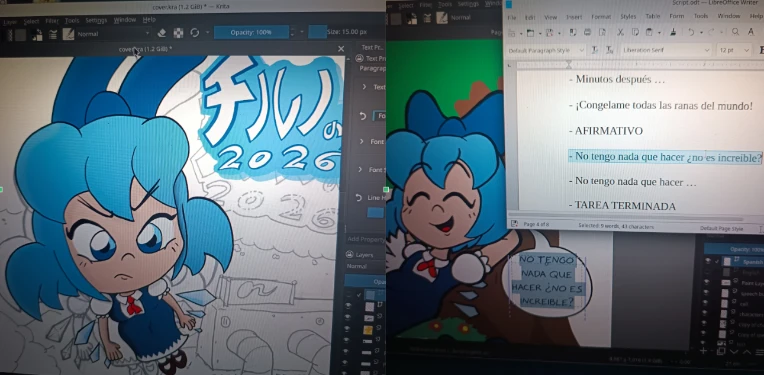
Task: Open the Styles menu in LibreOffice Writer
Action: pyautogui.click(x=628, y=17)
